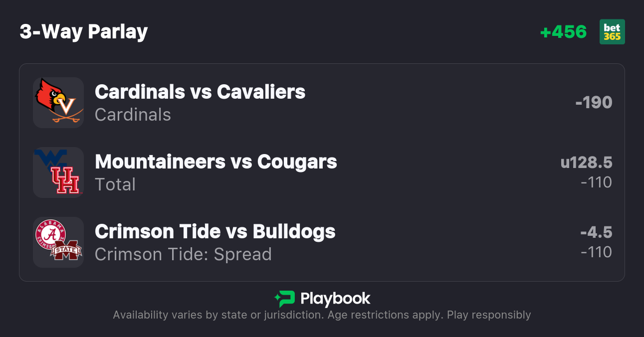This screenshot has height=337, width=644.
Task: Click the Crimson Tide: Spread label
Action: click(x=183, y=254)
